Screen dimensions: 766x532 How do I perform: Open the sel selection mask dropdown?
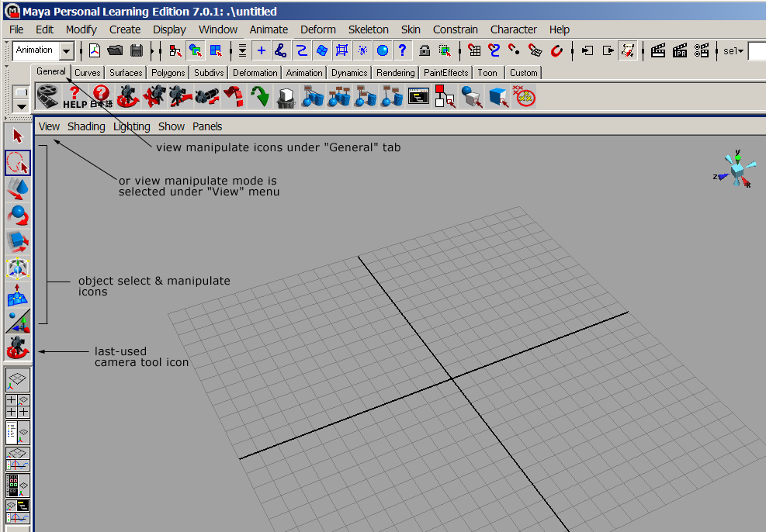733,50
